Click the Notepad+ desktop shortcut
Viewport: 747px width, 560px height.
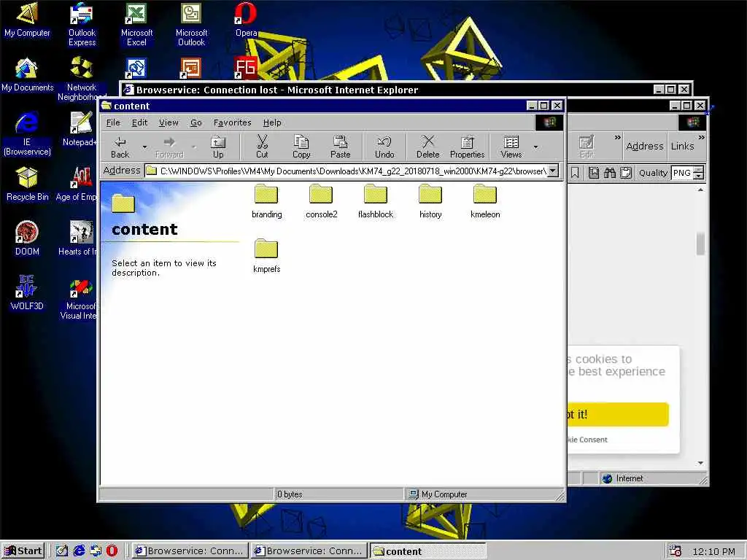point(80,130)
